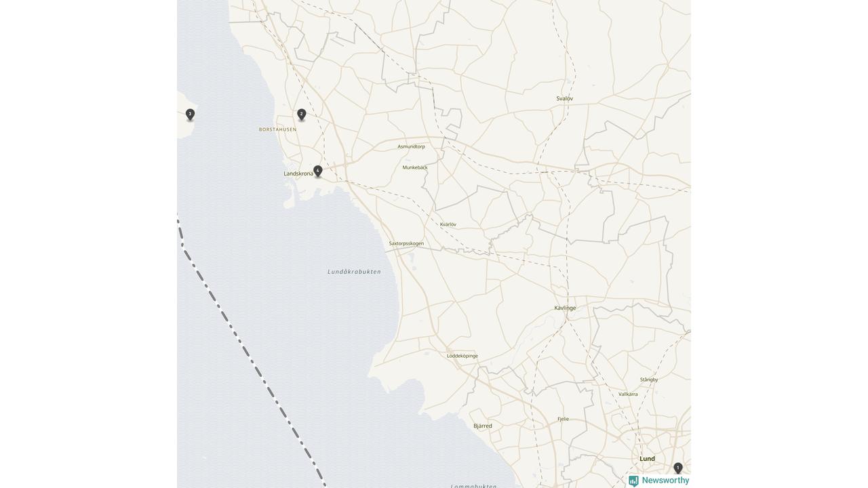Open the Newsworthy text link

click(665, 481)
